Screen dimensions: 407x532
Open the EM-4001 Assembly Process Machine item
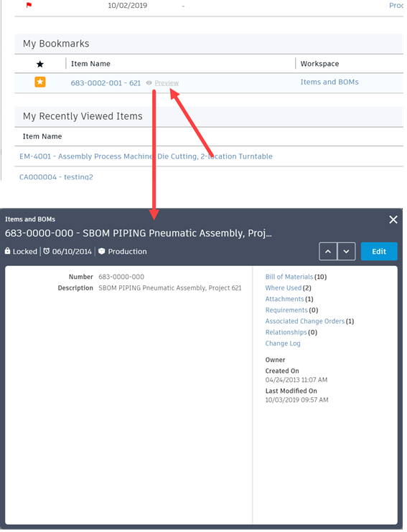(146, 156)
